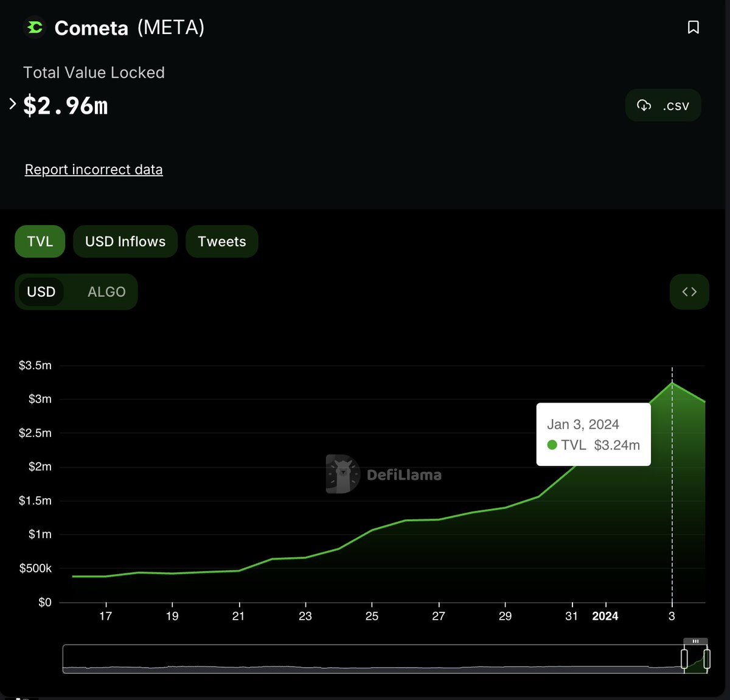Switch to the Tweets tab

[x=221, y=241]
